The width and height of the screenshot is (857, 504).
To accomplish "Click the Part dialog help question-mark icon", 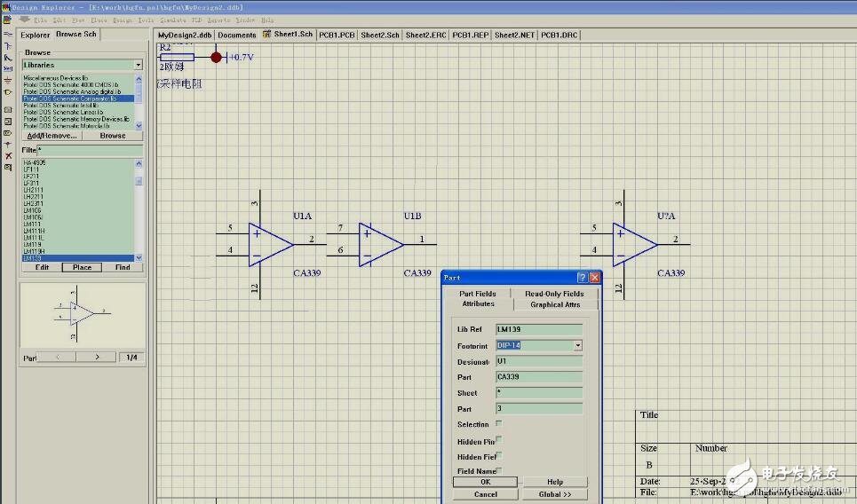I will (582, 278).
